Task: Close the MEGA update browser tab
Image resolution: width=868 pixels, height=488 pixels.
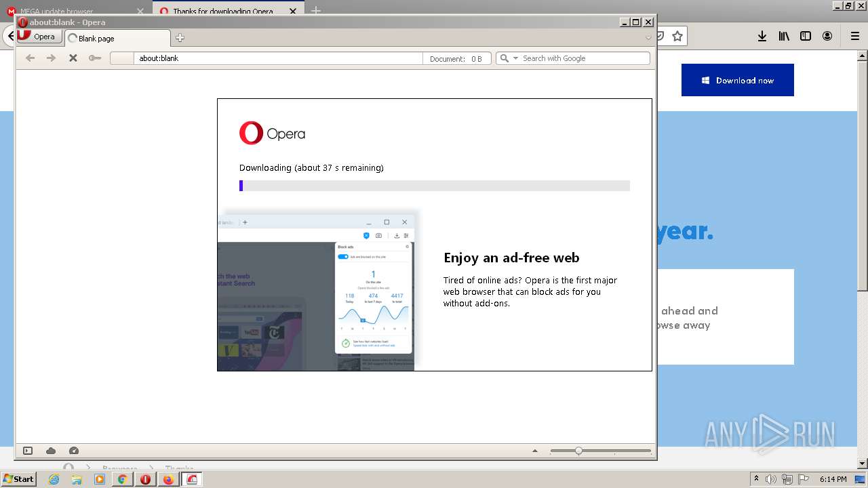Action: 140,12
